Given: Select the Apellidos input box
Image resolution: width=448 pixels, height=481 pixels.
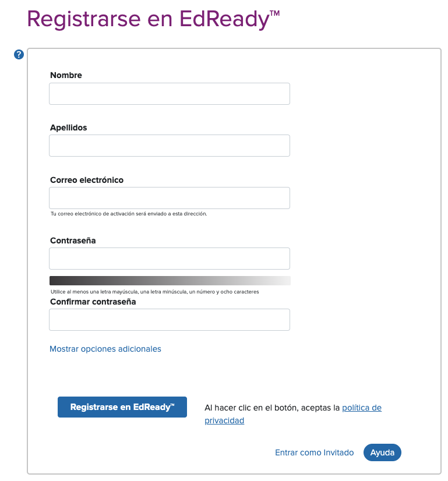Looking at the screenshot, I should [170, 146].
